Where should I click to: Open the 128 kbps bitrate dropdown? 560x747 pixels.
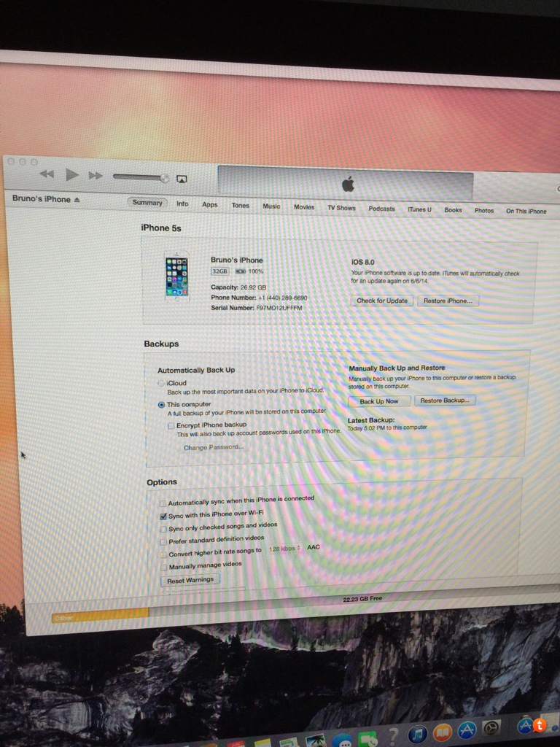click(284, 549)
